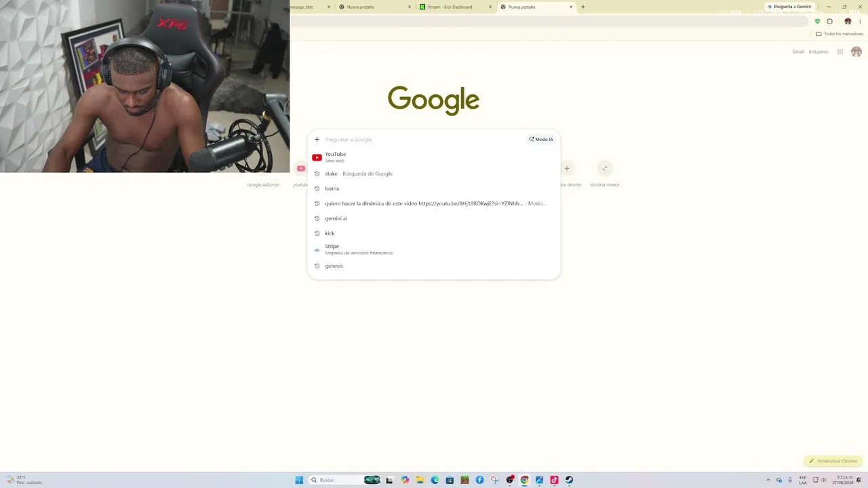
Task: Choose the genesis suggestion
Action: (434, 266)
